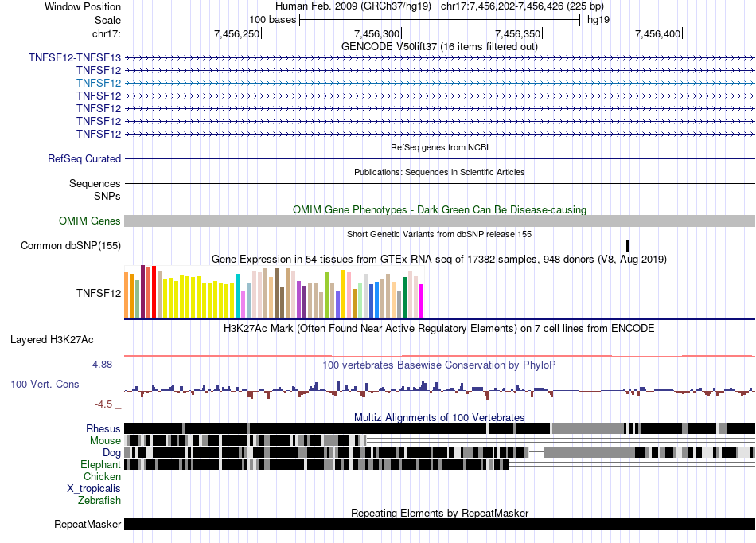This screenshot has height=543, width=756.
Task: Open the RefSeq Curated track label
Action: pyautogui.click(x=84, y=158)
